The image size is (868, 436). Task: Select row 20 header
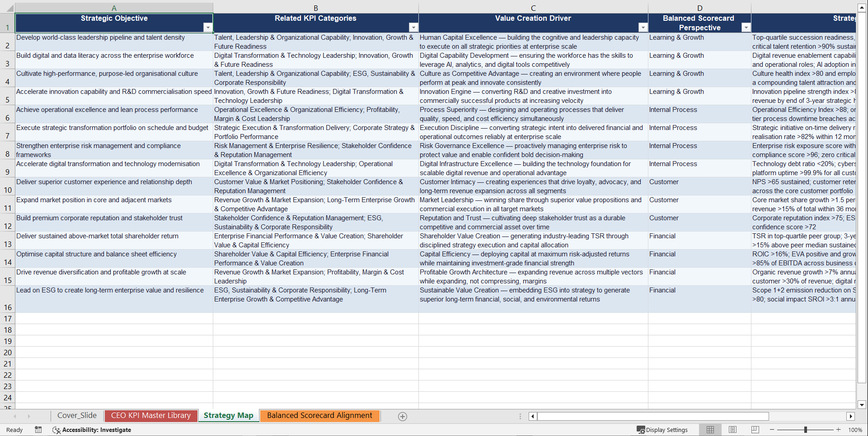[x=8, y=352]
